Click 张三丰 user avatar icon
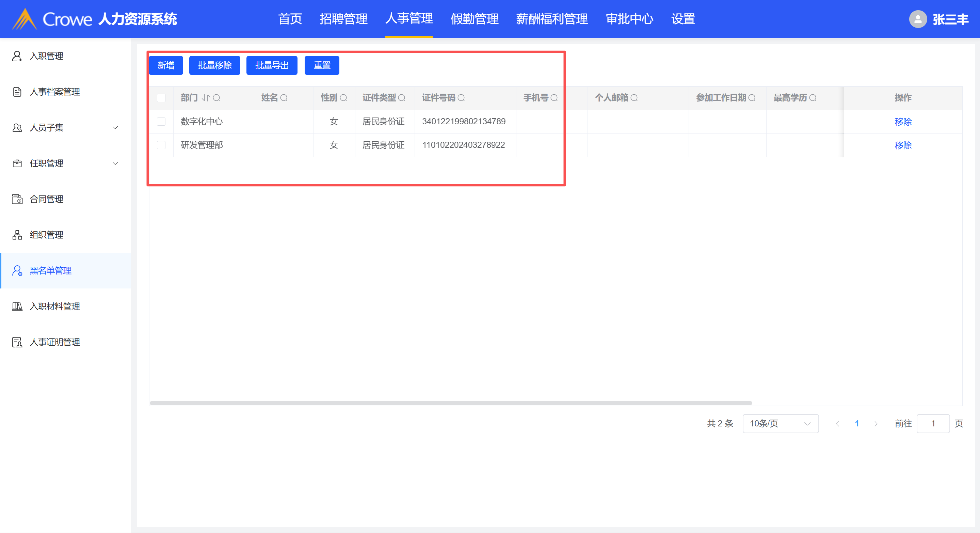This screenshot has width=980, height=533. tap(918, 19)
